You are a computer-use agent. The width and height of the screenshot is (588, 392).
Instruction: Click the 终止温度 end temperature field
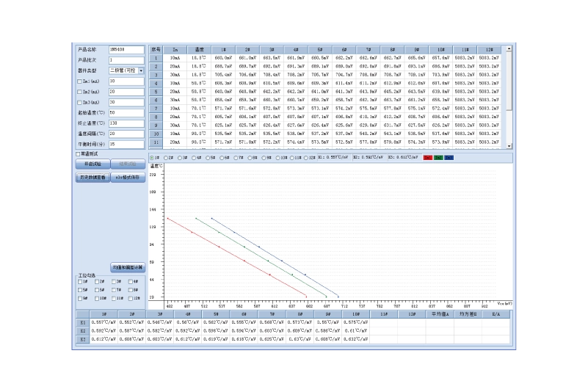click(126, 123)
